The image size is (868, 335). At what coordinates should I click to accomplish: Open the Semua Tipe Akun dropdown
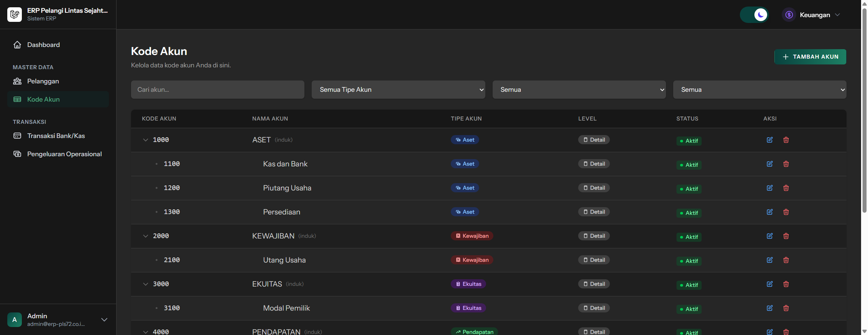click(398, 90)
